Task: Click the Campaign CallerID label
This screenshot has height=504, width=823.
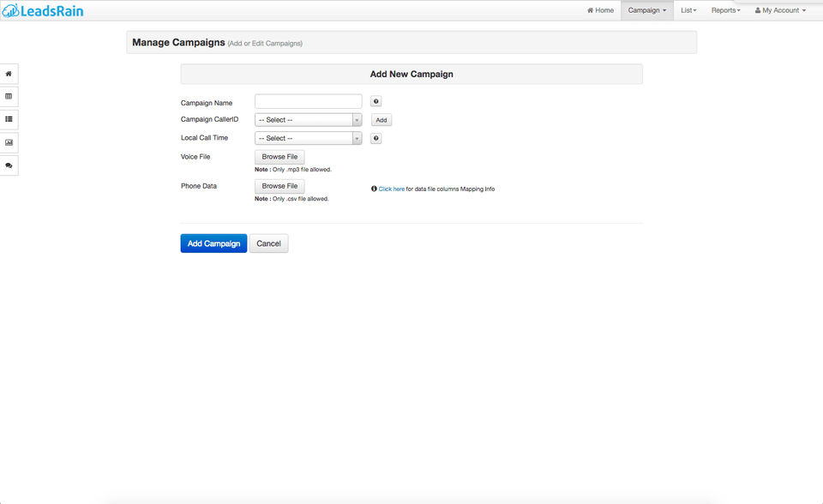Action: click(x=209, y=120)
